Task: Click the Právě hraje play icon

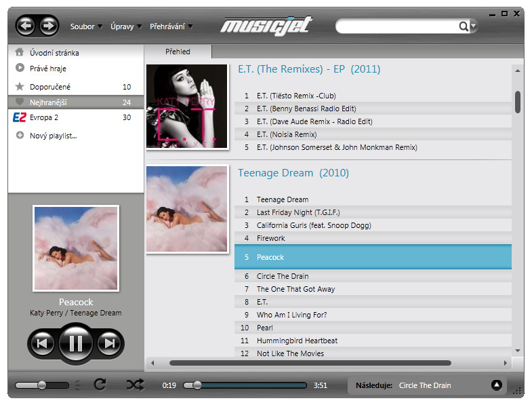Action: coord(20,68)
